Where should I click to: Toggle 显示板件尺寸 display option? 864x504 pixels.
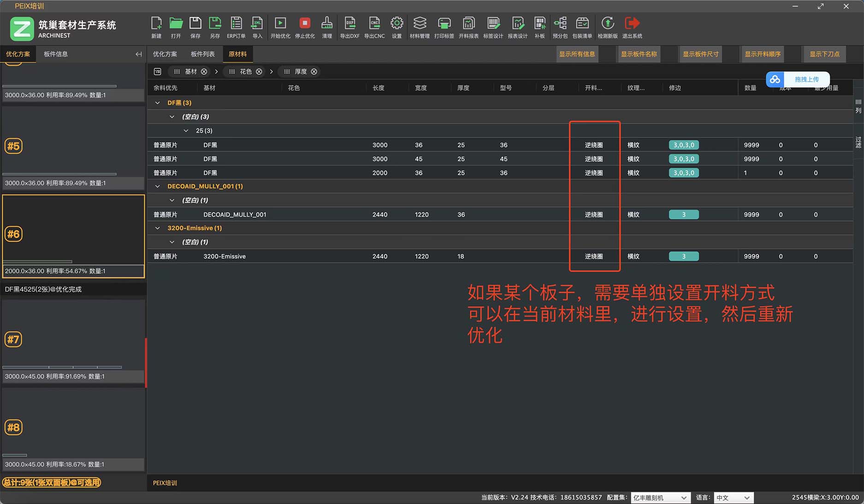click(700, 54)
